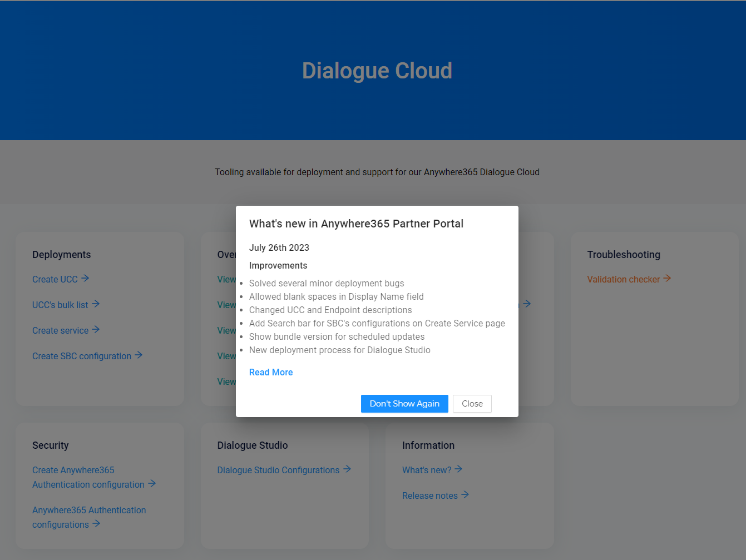Screen dimensions: 746x560
Task: Click the Dialogue Studio card heading
Action: click(253, 445)
